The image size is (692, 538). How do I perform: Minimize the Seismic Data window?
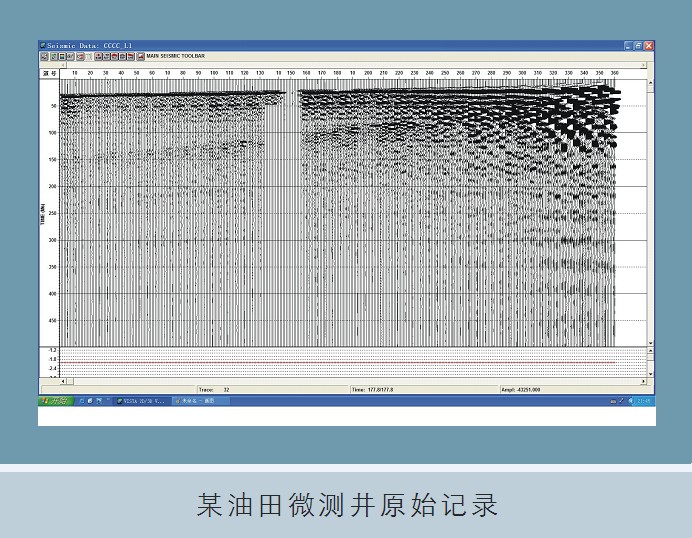tap(628, 46)
